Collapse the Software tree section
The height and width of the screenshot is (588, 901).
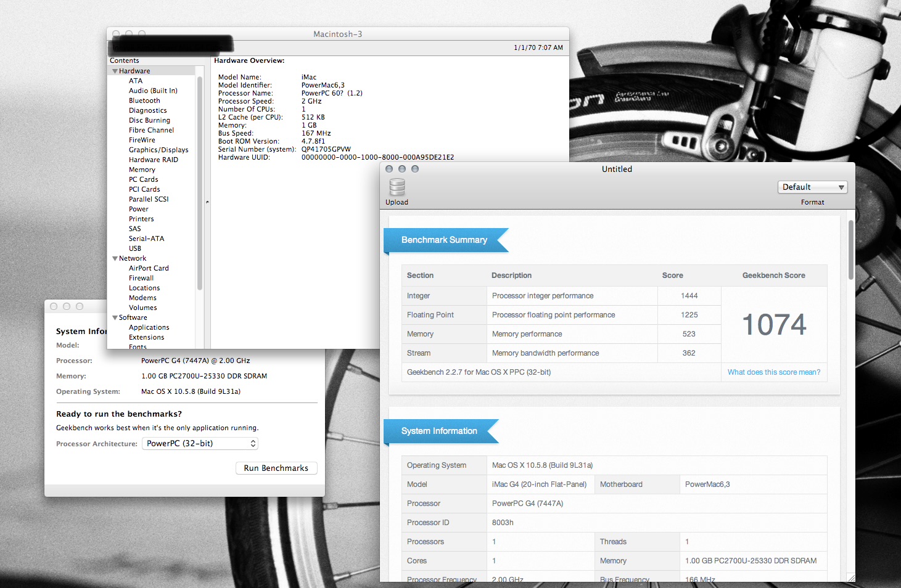point(115,318)
